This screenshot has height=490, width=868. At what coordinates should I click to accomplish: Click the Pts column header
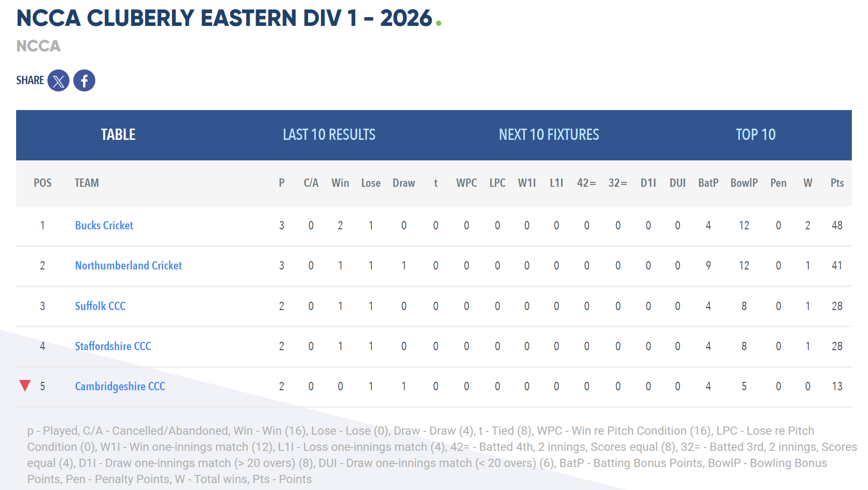(837, 183)
